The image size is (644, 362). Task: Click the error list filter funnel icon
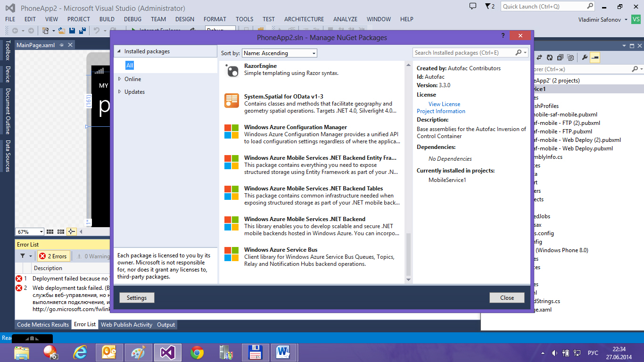pyautogui.click(x=23, y=256)
